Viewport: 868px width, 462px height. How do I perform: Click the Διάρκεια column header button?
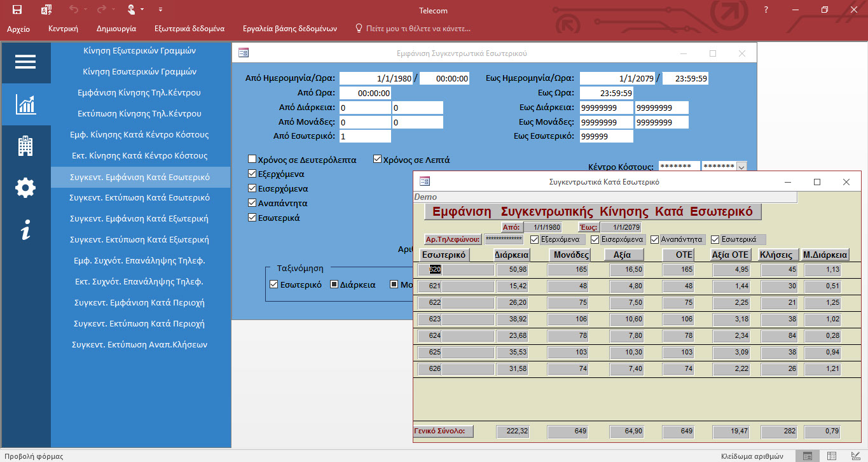(512, 255)
